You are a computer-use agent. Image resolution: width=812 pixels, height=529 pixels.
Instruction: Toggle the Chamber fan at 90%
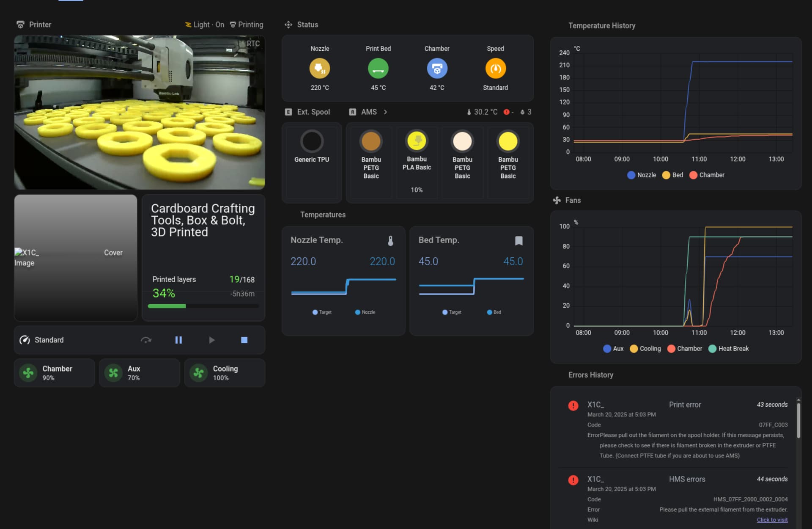click(x=28, y=373)
